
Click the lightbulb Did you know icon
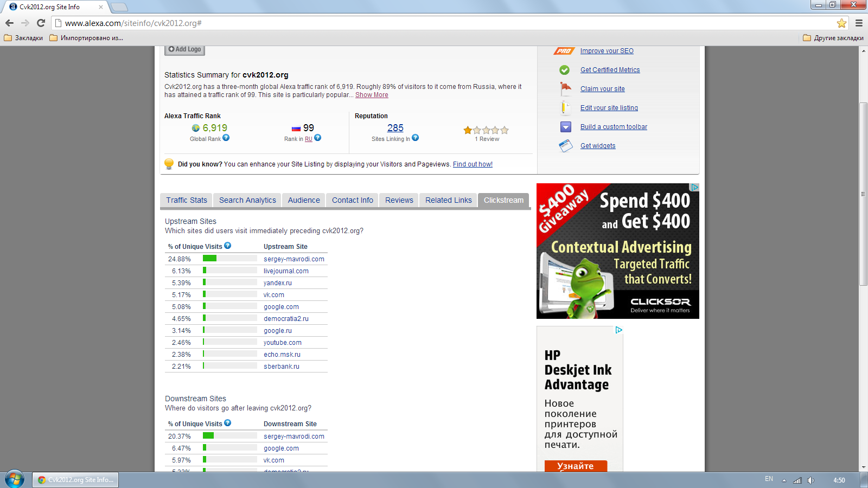point(169,164)
